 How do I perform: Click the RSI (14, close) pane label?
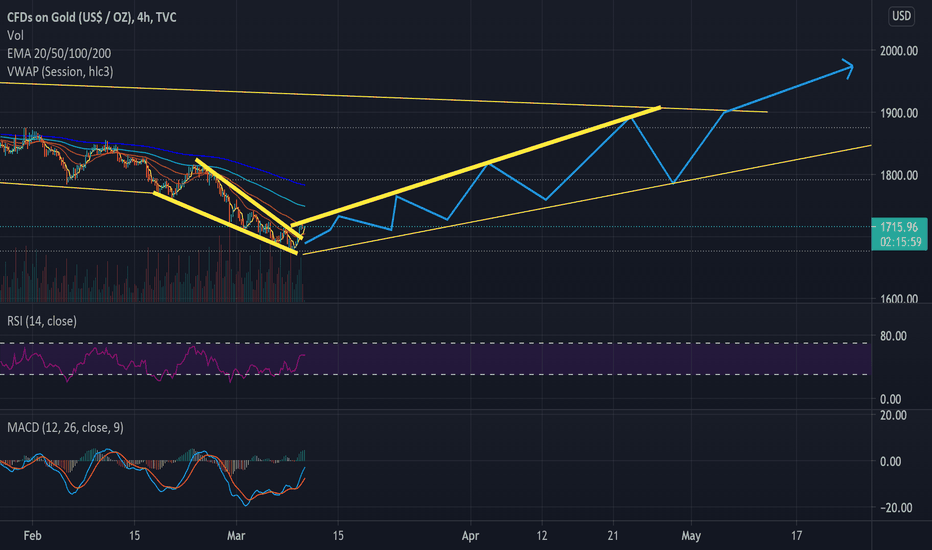point(42,321)
